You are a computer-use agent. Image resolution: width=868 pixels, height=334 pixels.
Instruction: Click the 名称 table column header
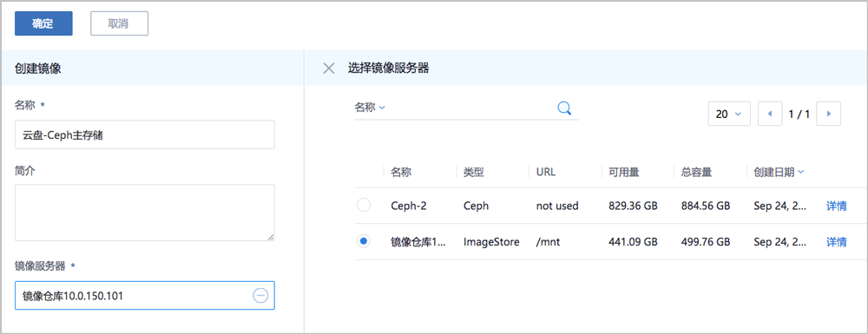[x=401, y=172]
